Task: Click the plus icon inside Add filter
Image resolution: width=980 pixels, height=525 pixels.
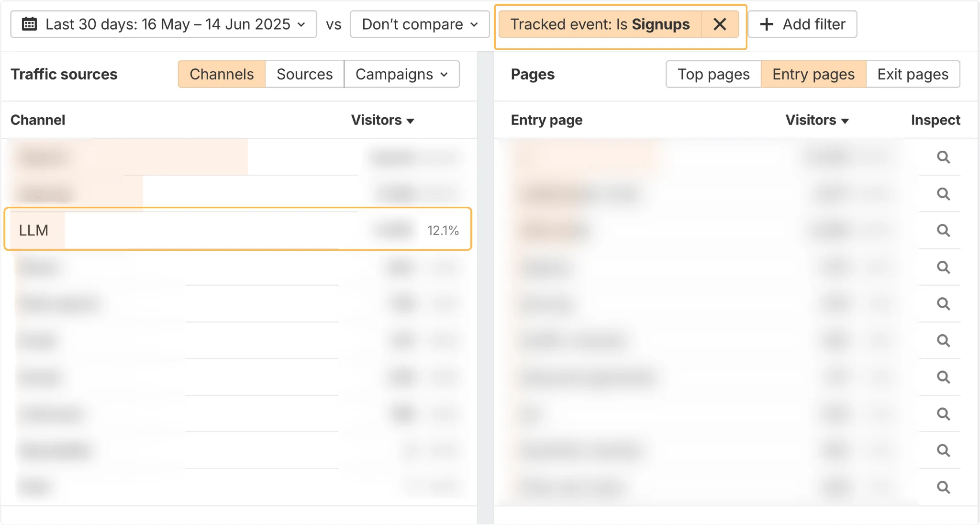Action: pos(768,24)
